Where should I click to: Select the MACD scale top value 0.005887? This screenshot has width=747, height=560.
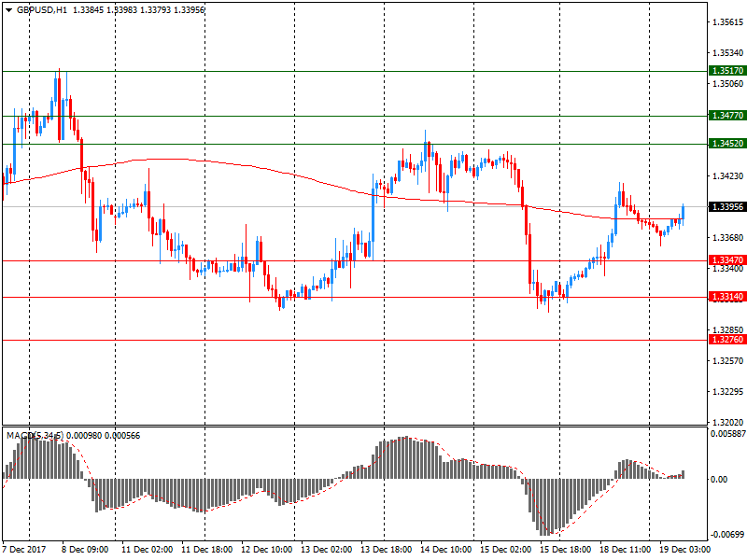[x=728, y=434]
